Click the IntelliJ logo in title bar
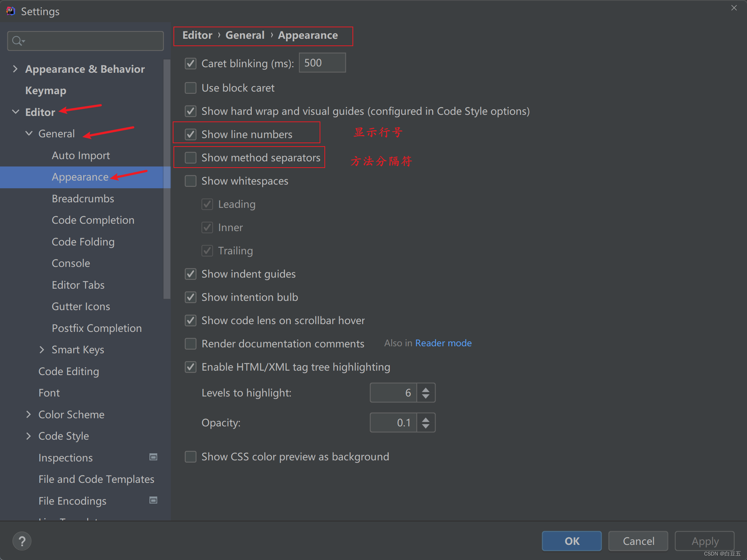The height and width of the screenshot is (560, 747). 11,11
